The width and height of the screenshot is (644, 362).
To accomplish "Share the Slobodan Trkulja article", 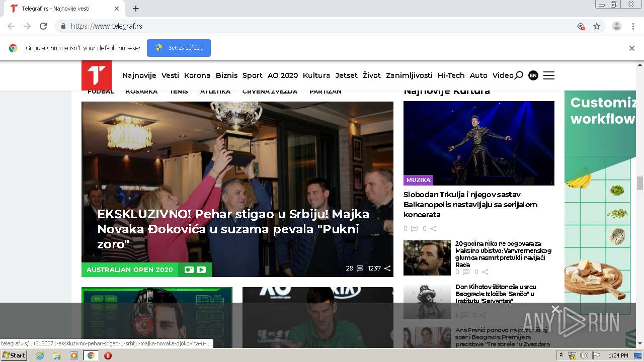I will (433, 229).
